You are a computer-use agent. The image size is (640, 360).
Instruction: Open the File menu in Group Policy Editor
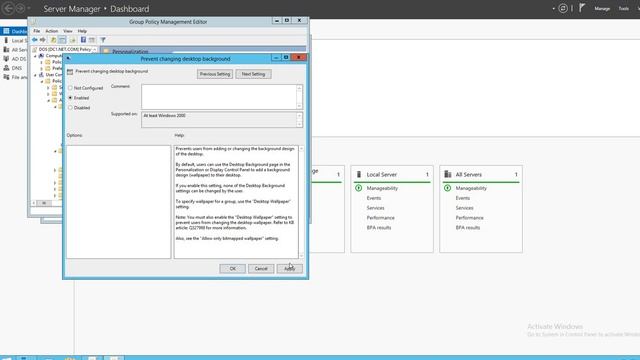pos(37,31)
